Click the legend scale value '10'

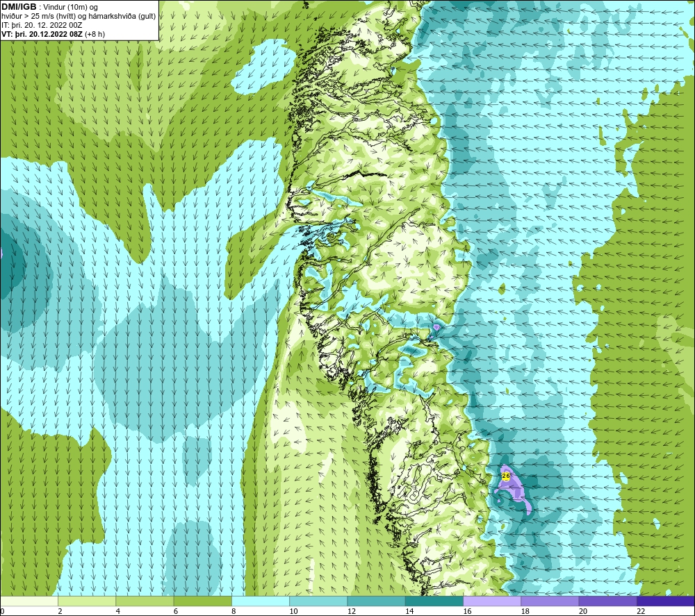(x=294, y=611)
